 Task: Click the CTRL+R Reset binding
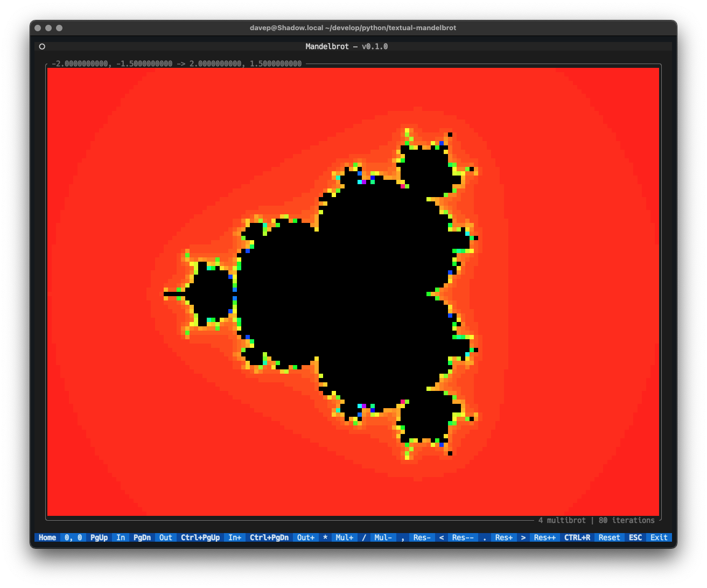click(592, 537)
